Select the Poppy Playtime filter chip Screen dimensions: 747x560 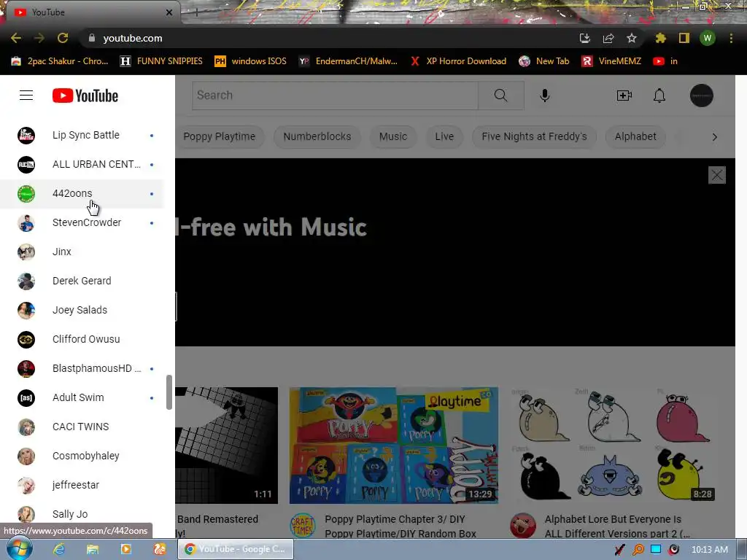(x=219, y=136)
